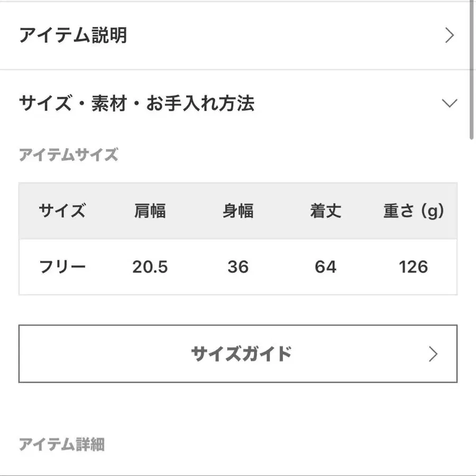This screenshot has height=476, width=476.
Task: Click the vertical scrollbar on the right
Action: pos(472,69)
